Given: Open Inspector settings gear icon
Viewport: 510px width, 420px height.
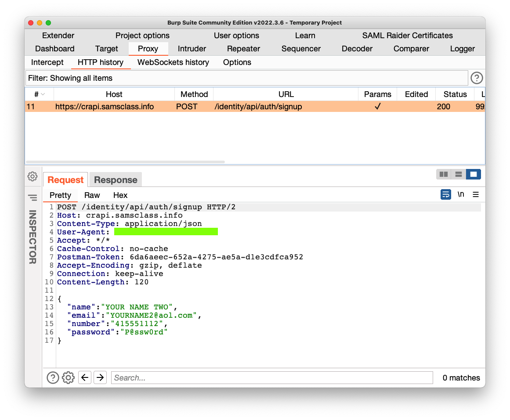Looking at the screenshot, I should tap(33, 176).
